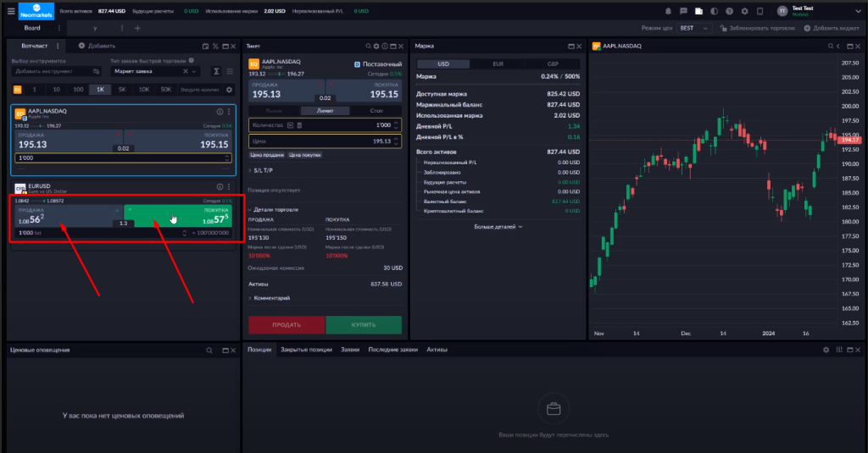Image resolution: width=868 pixels, height=453 pixels.
Task: Open Board tab options menu
Action: tap(58, 28)
